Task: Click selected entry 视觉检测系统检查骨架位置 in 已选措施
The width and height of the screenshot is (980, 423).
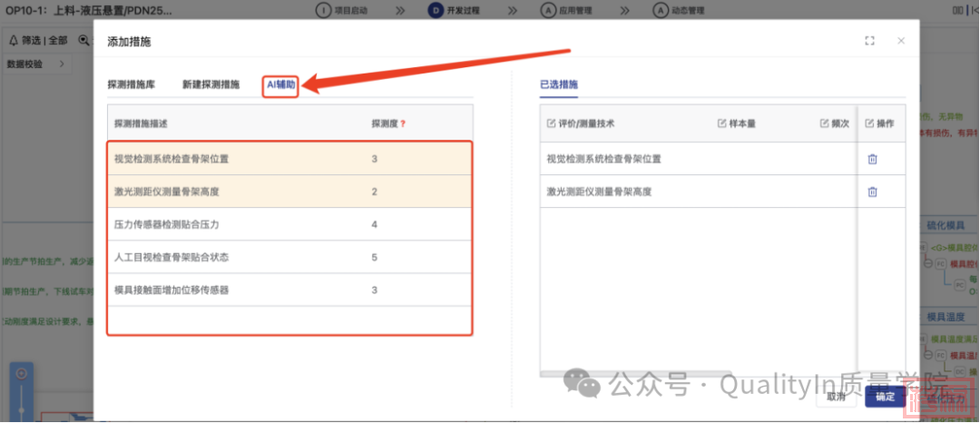Action: tap(603, 159)
